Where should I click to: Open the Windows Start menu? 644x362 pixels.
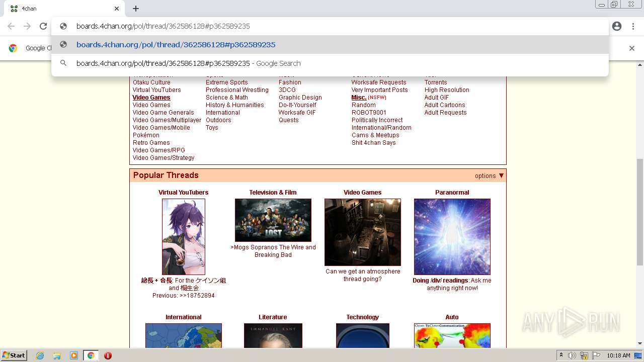pos(14,355)
